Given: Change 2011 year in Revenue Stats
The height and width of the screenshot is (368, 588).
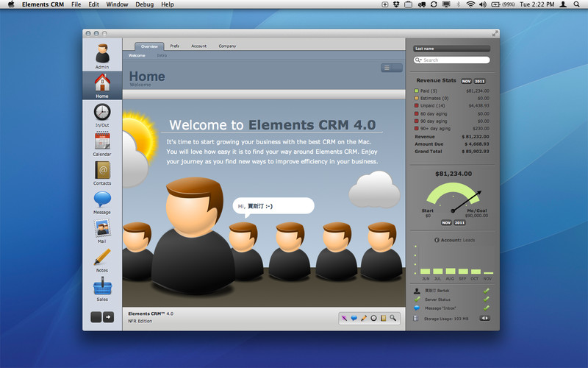Looking at the screenshot, I should pos(479,81).
